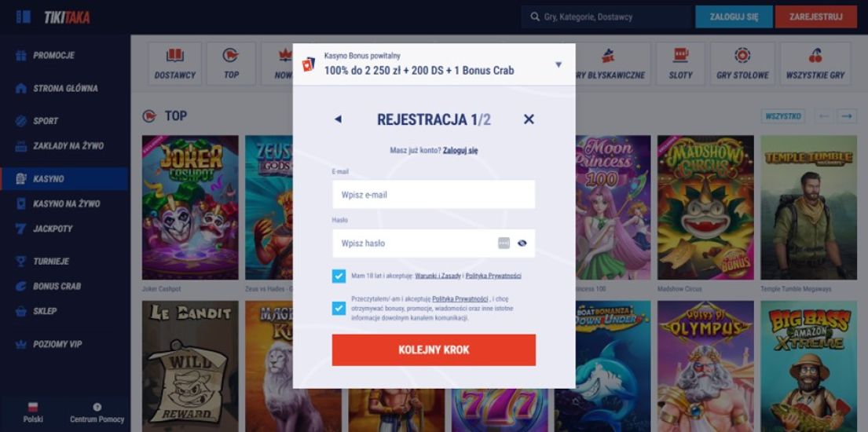Open the Promocje gift icon in sidebar
Image resolution: width=868 pixels, height=432 pixels.
[21, 56]
